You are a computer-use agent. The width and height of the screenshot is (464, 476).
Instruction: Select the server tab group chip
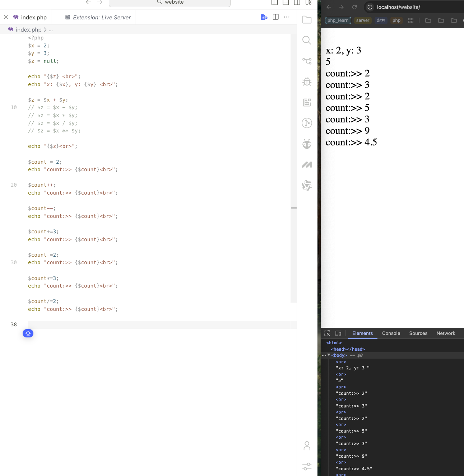point(363,20)
